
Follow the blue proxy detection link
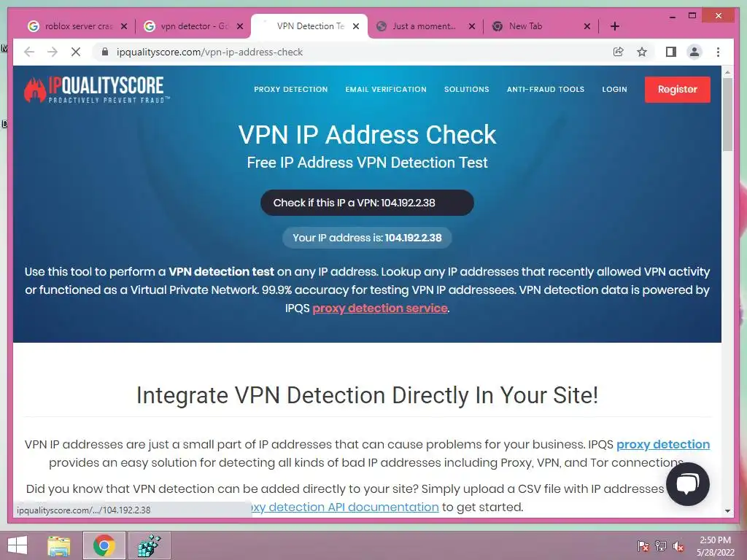click(662, 444)
